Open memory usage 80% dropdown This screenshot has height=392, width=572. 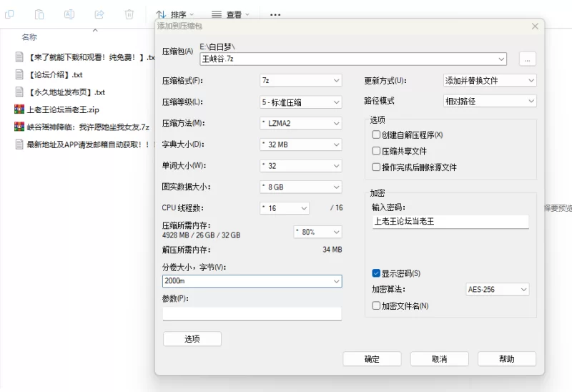tap(317, 232)
